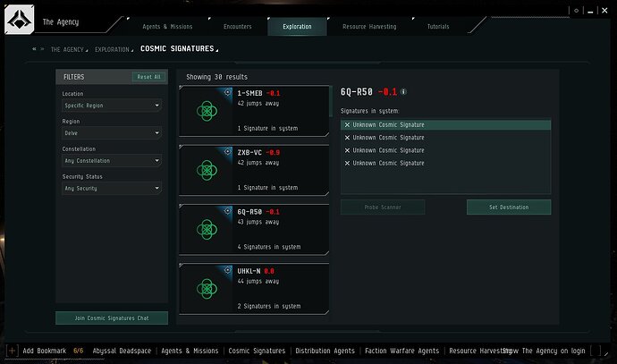Click green signature icon on ZXB-VC card
This screenshot has height=364, width=617.
[207, 171]
